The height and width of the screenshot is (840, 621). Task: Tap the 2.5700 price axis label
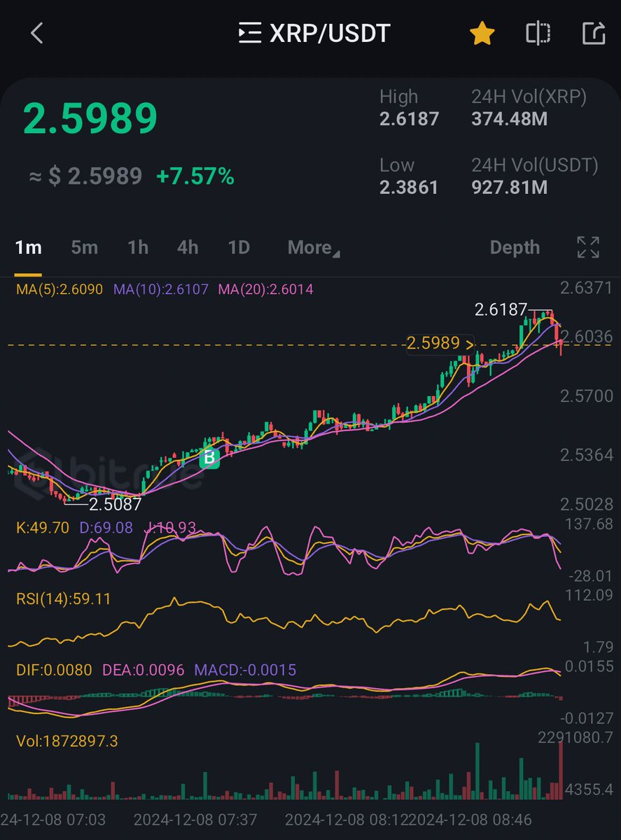pyautogui.click(x=587, y=396)
